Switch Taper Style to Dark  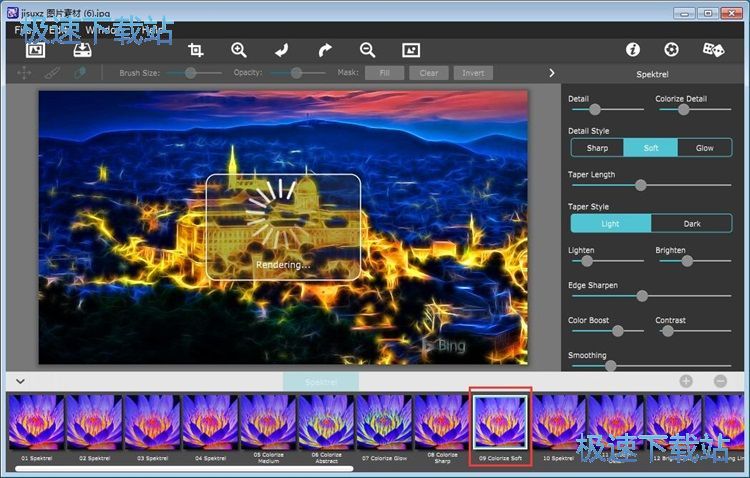coord(691,224)
